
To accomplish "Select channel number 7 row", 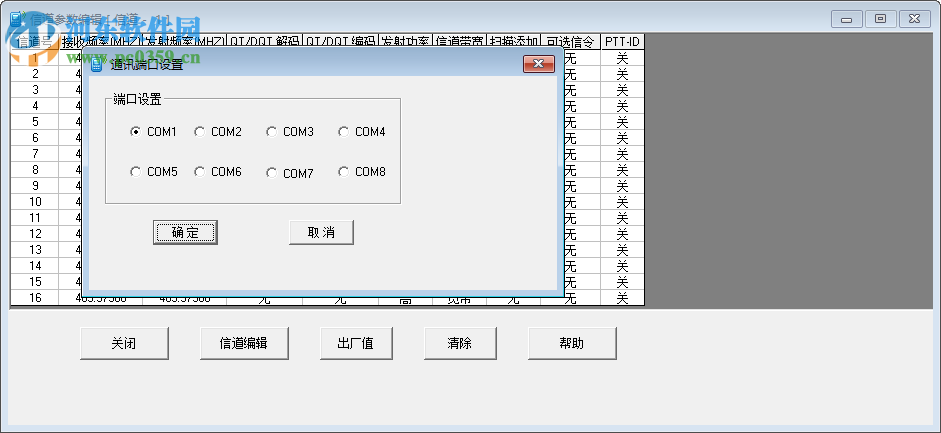I will click(x=35, y=154).
